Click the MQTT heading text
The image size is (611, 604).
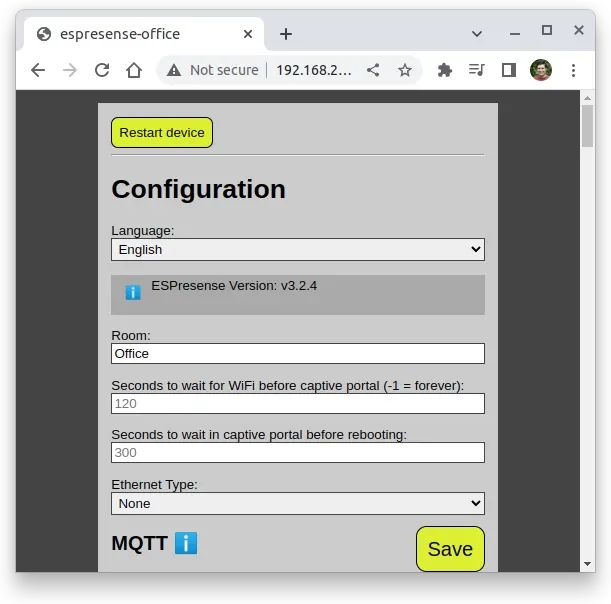[x=140, y=543]
